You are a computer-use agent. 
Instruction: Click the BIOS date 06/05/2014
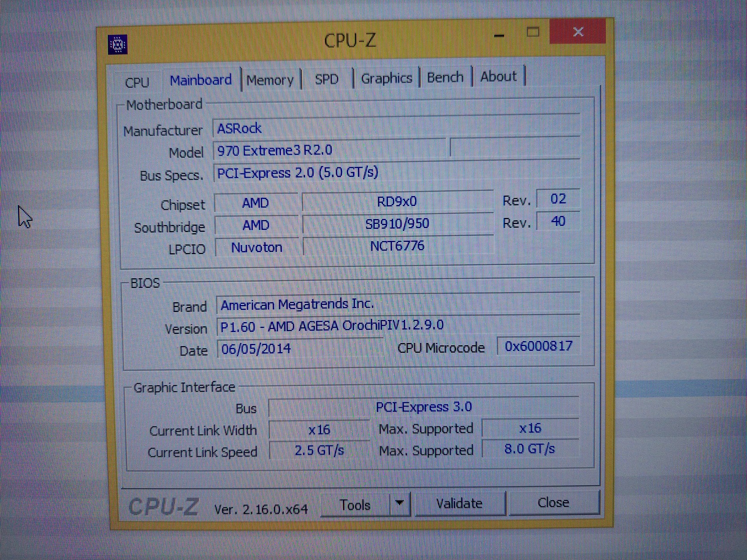300,348
